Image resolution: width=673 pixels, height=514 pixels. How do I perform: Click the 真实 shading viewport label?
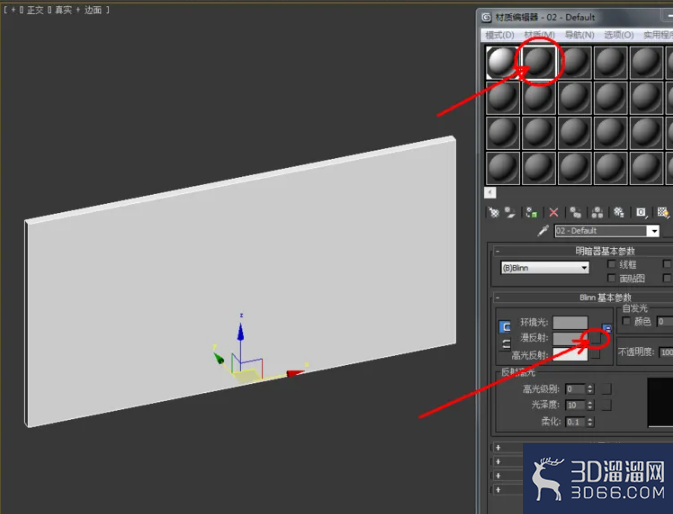click(x=64, y=10)
